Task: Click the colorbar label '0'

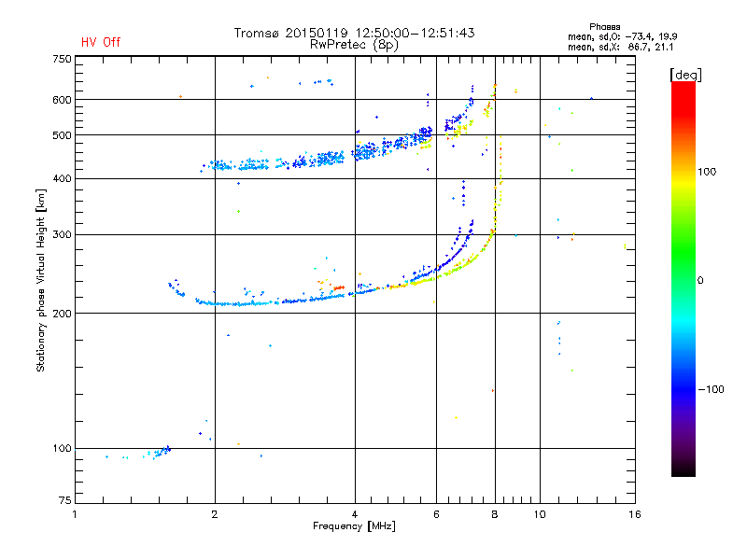Action: tap(700, 280)
